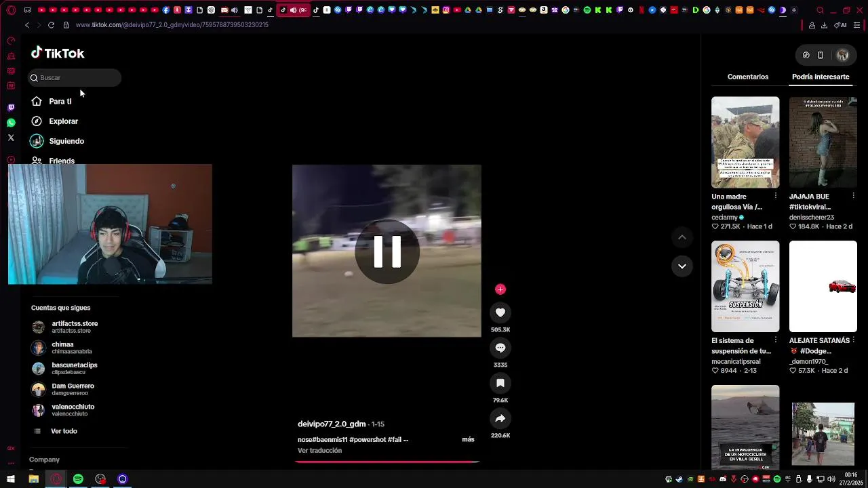
Task: Click the volume icon in system tray
Action: pos(831,479)
